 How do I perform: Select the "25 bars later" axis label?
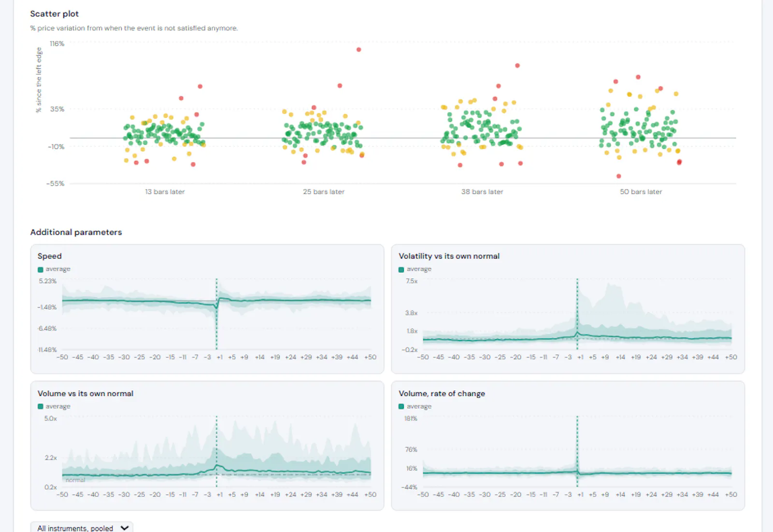click(324, 192)
